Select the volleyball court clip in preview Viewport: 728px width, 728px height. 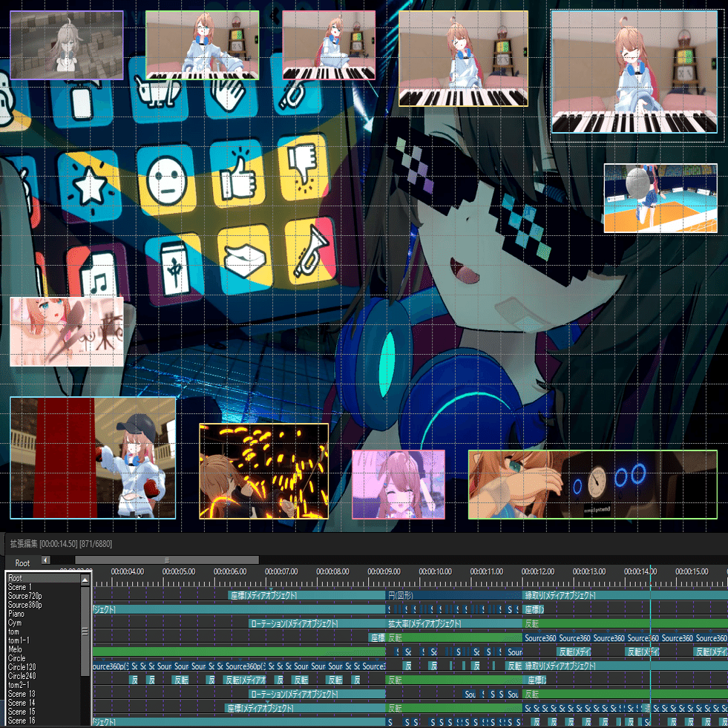pyautogui.click(x=660, y=198)
